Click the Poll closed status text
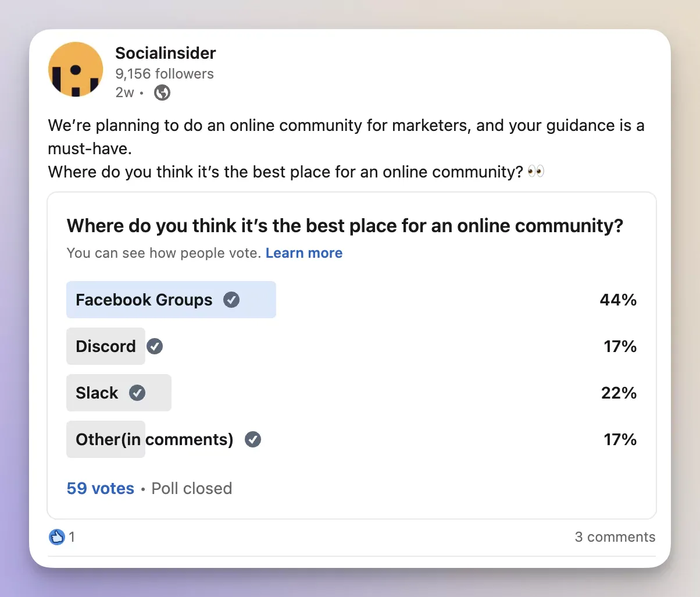The image size is (700, 597). point(192,488)
